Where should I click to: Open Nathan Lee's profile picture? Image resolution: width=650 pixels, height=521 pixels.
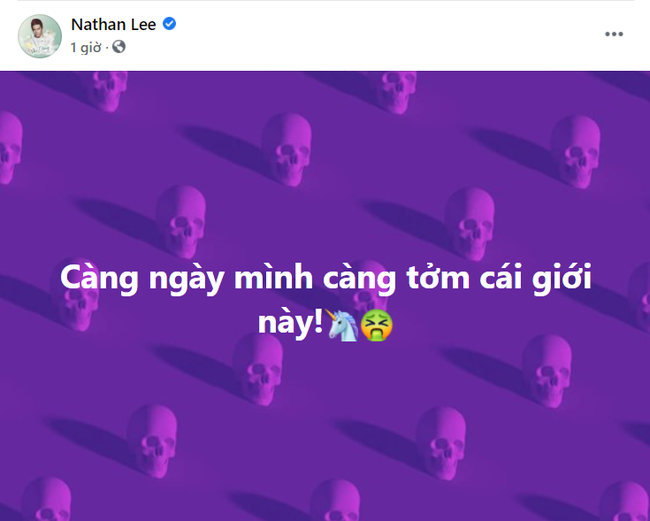(40, 36)
